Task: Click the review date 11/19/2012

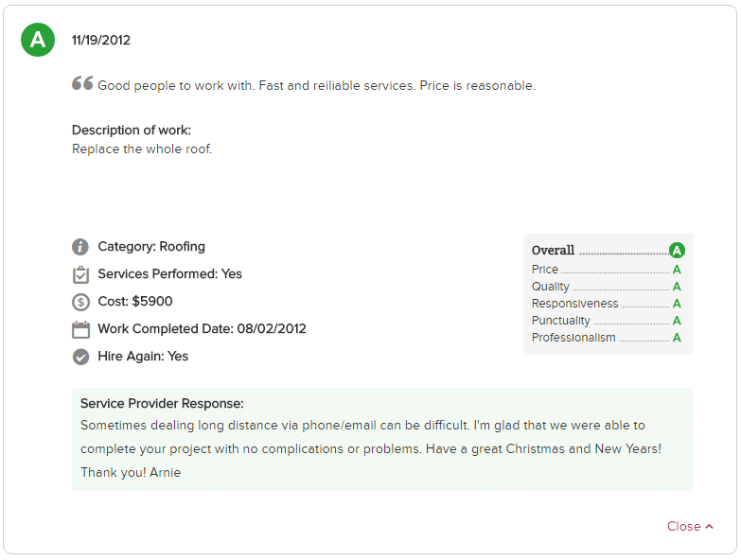Action: (x=101, y=40)
